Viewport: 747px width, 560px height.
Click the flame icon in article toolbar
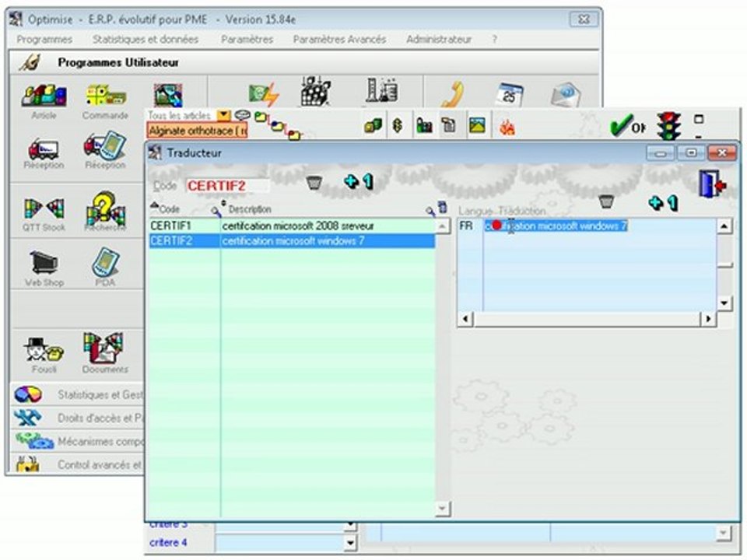click(507, 127)
